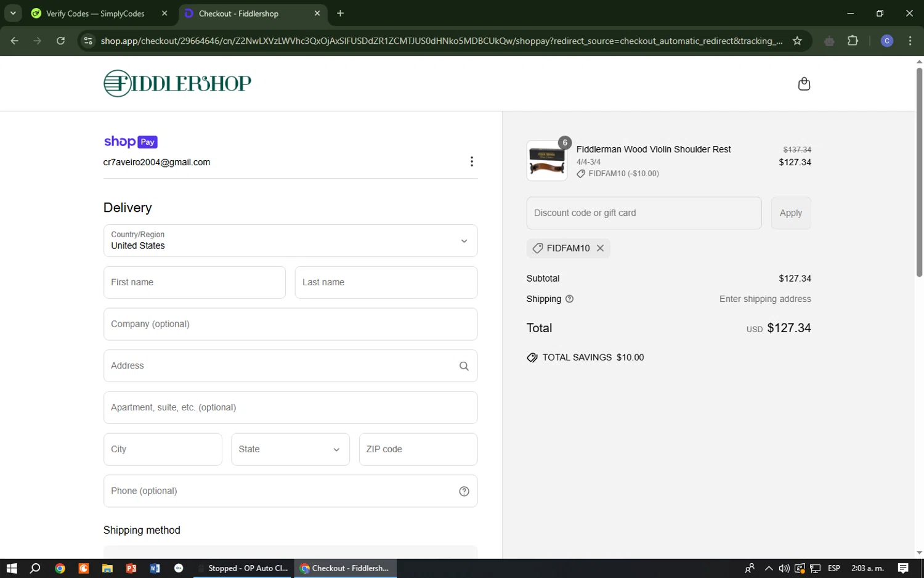Open the volume control in system tray
The image size is (924, 578).
tap(784, 568)
